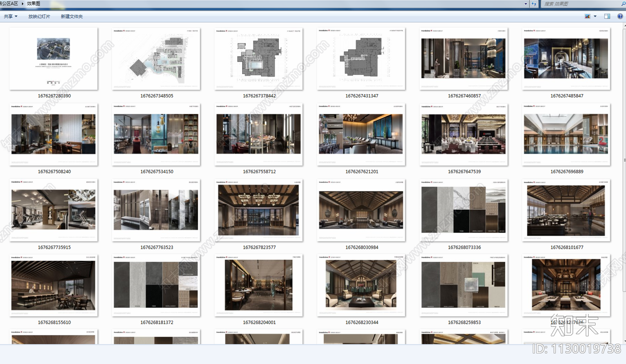Select image 1676267534150
This screenshot has height=364, width=626.
tap(156, 134)
